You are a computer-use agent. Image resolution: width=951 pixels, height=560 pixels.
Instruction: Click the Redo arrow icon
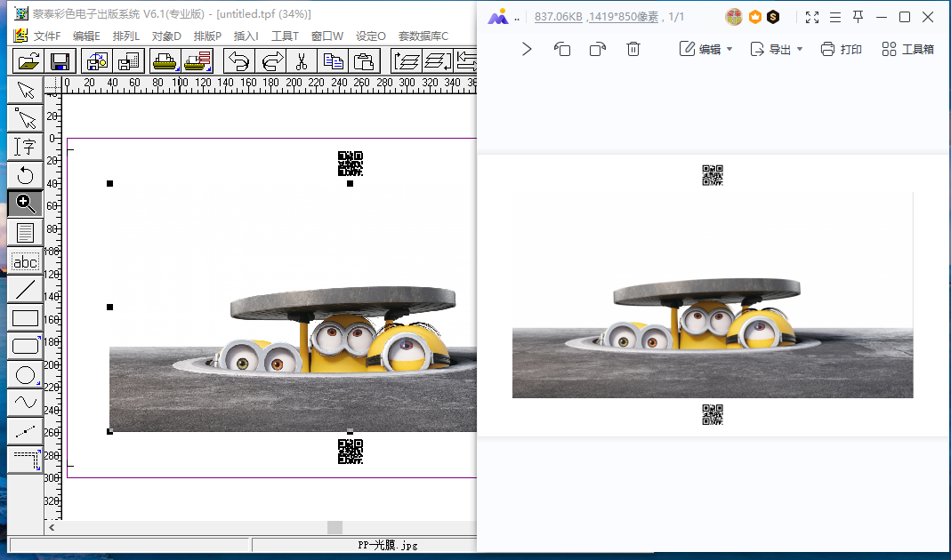(x=270, y=60)
